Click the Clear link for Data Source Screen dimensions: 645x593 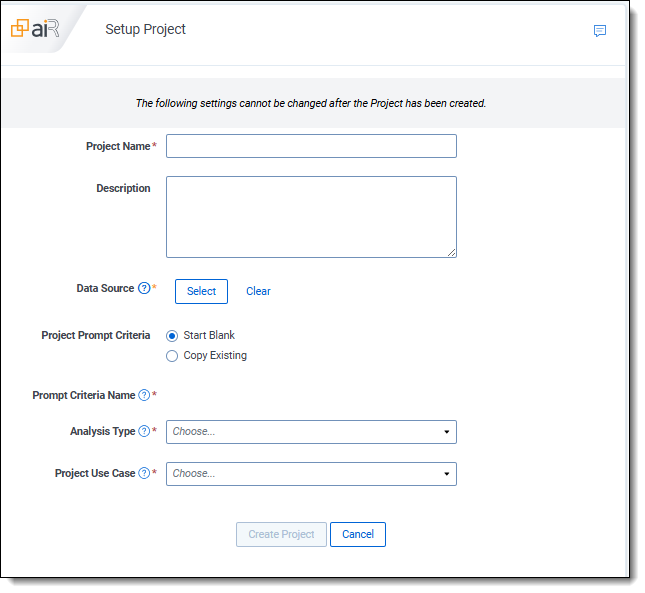pyautogui.click(x=258, y=291)
